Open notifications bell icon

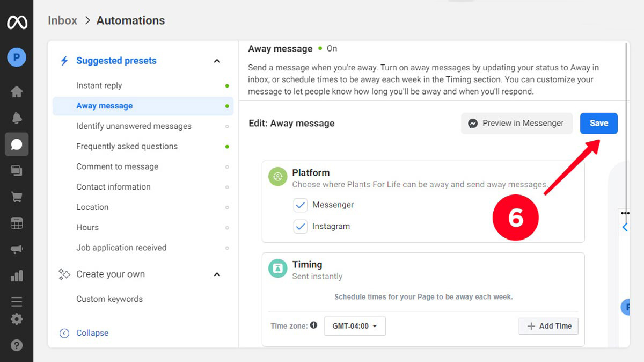point(17,118)
